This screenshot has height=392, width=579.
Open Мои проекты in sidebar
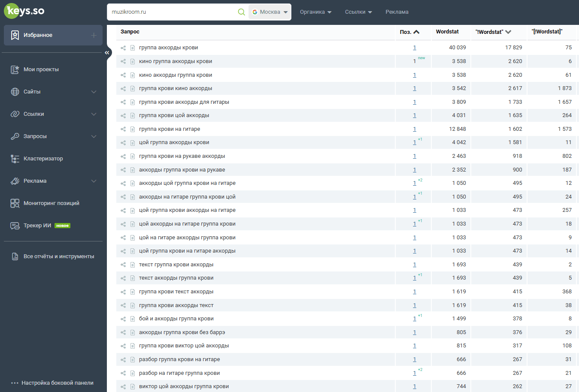(41, 69)
